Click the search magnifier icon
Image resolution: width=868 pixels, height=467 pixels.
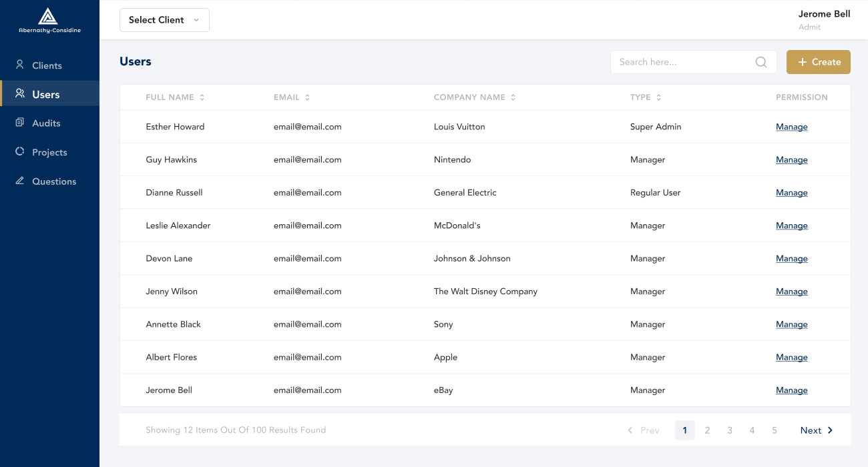coord(761,62)
